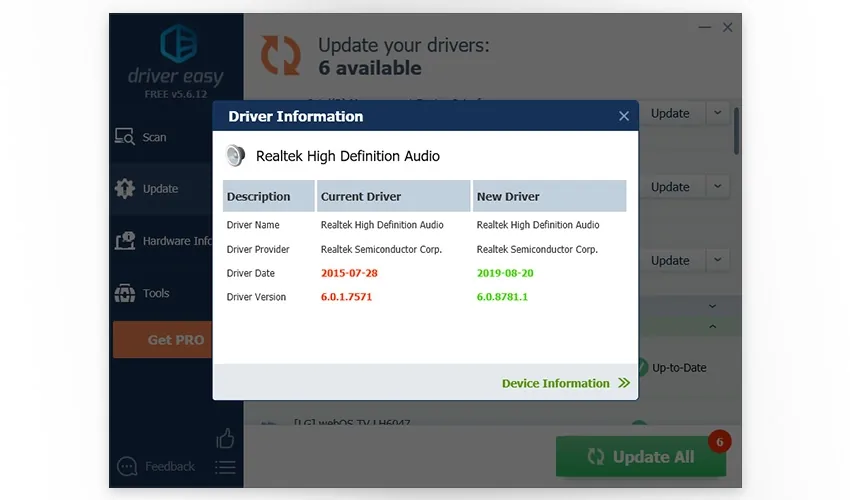Click the Driver Version row label
The width and height of the screenshot is (850, 500).
pos(256,297)
